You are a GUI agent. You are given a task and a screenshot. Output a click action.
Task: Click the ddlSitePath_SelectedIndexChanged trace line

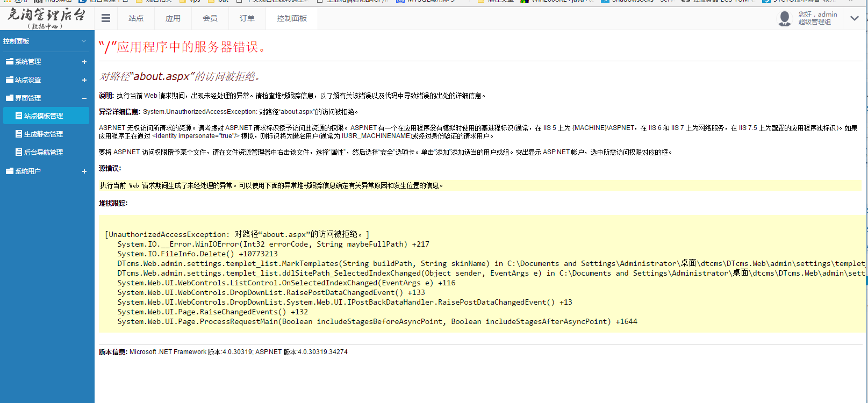coord(491,273)
